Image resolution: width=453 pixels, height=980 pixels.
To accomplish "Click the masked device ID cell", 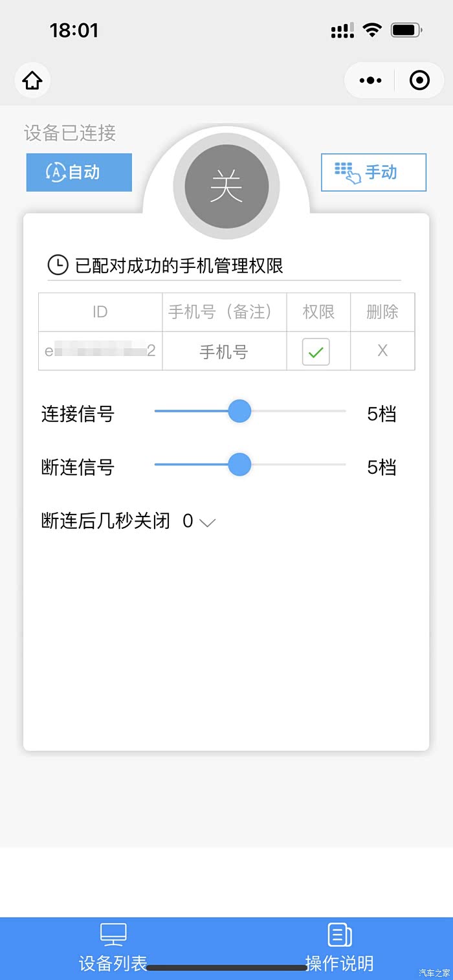I will (100, 351).
